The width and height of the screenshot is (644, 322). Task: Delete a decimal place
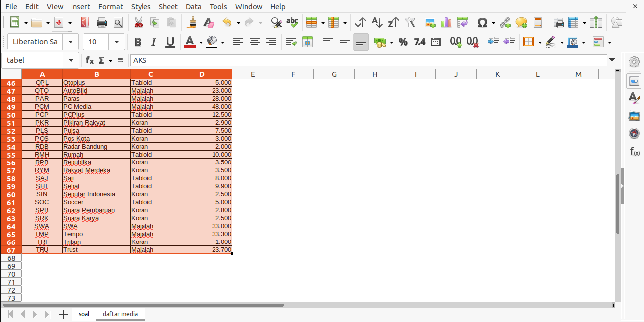point(473,42)
